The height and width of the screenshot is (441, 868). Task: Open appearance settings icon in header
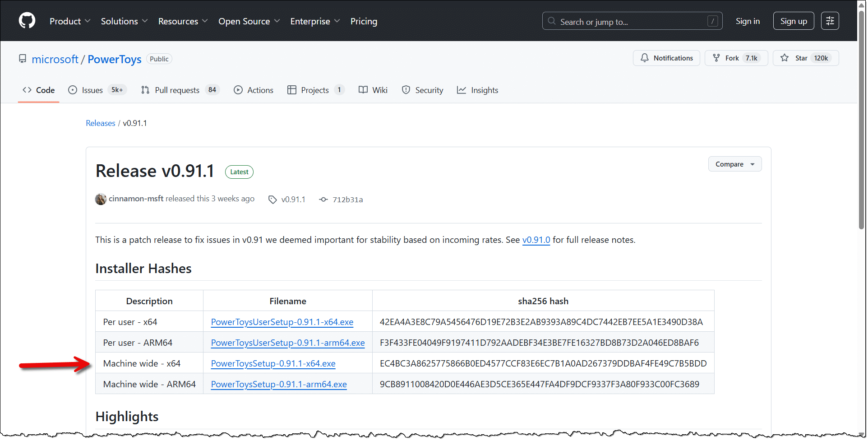(830, 21)
